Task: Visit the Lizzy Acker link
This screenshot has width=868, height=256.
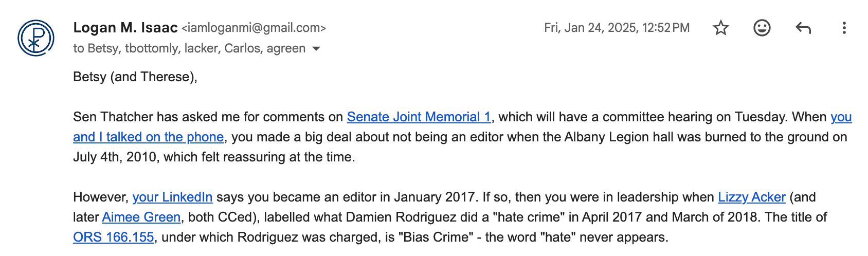Action: tap(752, 197)
